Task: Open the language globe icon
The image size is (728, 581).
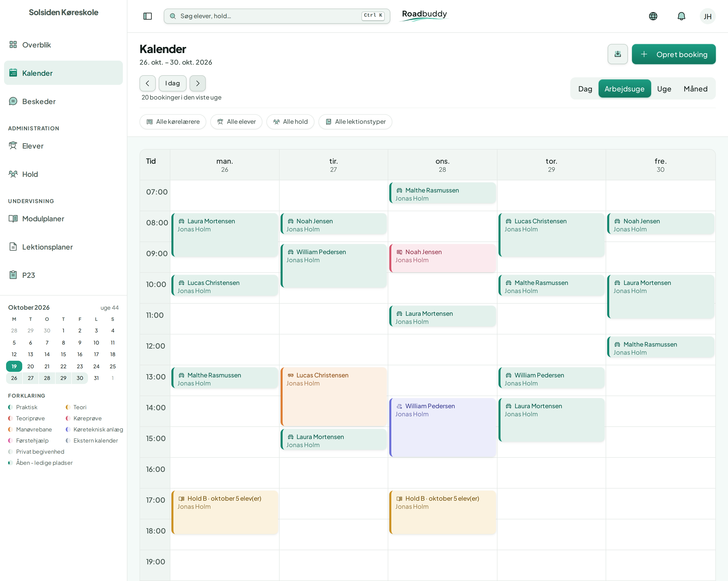Action: [653, 16]
